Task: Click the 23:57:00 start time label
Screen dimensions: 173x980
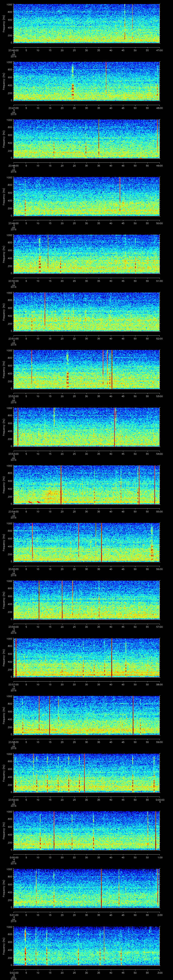Action: click(x=14, y=684)
